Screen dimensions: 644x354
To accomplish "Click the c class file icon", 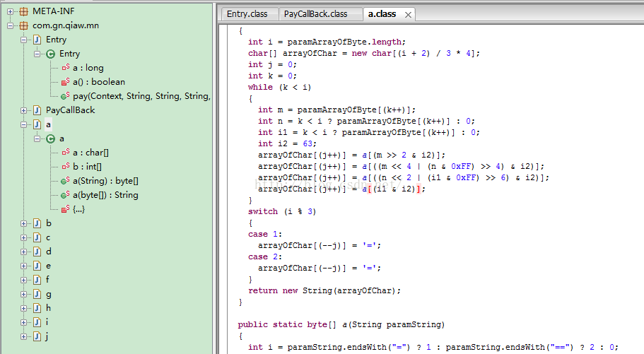I will click(x=37, y=238).
